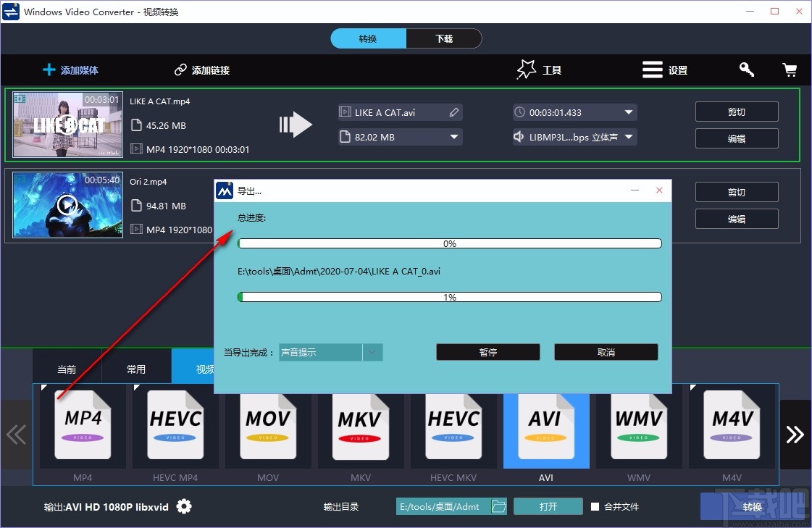Click the 添加链接 link icon
Image resolution: width=812 pixels, height=528 pixels.
tap(180, 70)
